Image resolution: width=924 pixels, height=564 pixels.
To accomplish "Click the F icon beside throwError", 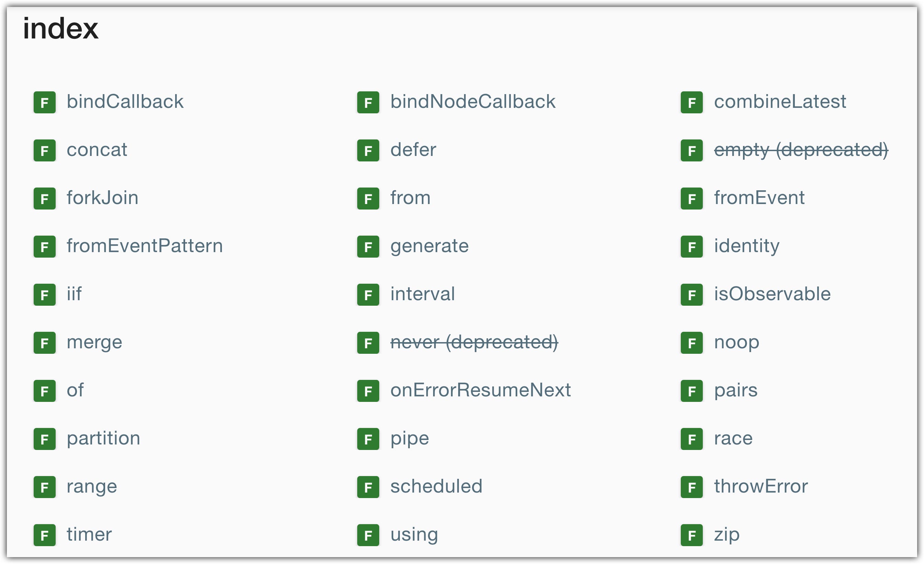I will [x=692, y=487].
